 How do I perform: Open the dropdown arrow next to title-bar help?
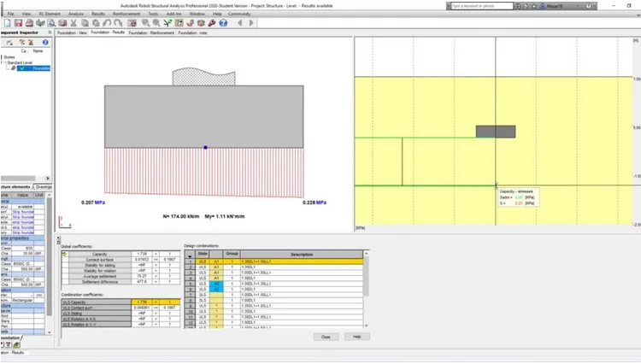click(x=594, y=6)
